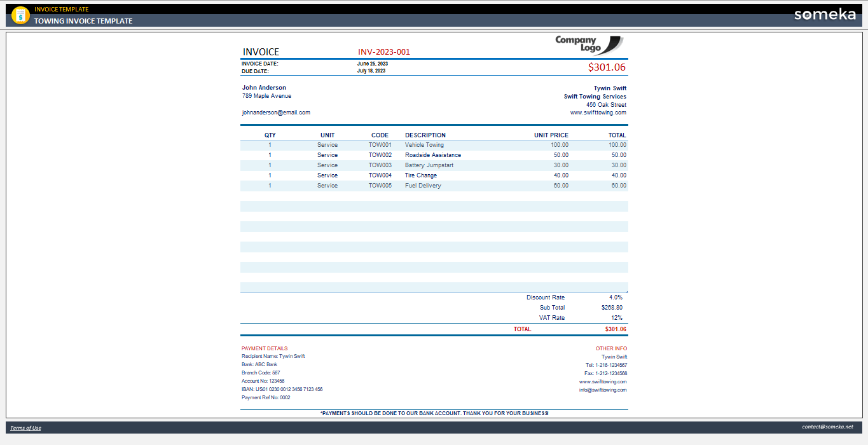Click the June 25, 2023 invoice date
This screenshot has width=868, height=445.
pos(373,64)
